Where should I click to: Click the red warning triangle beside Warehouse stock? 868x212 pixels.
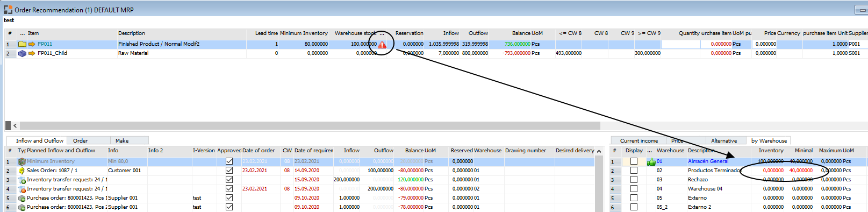[382, 45]
